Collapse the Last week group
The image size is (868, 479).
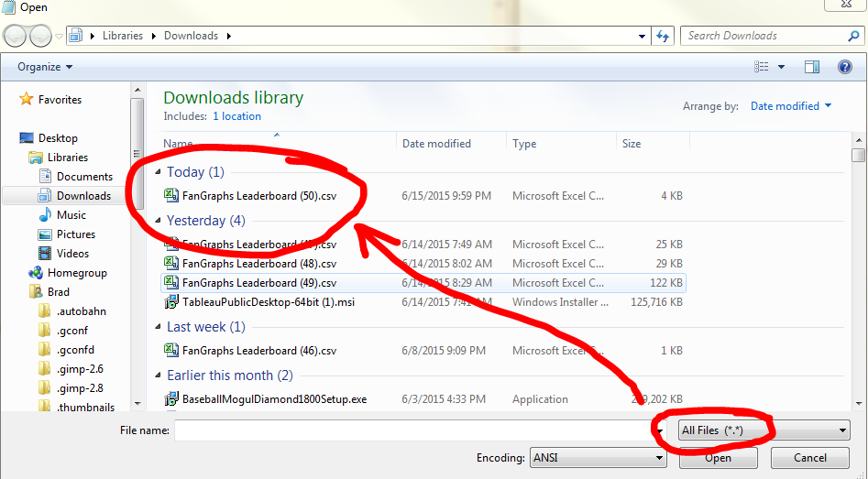point(159,327)
